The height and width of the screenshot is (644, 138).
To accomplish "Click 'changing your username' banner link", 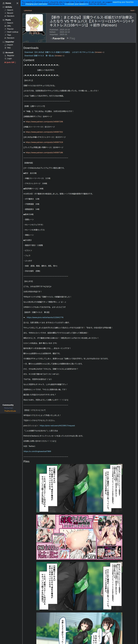I will [x=36, y=4].
